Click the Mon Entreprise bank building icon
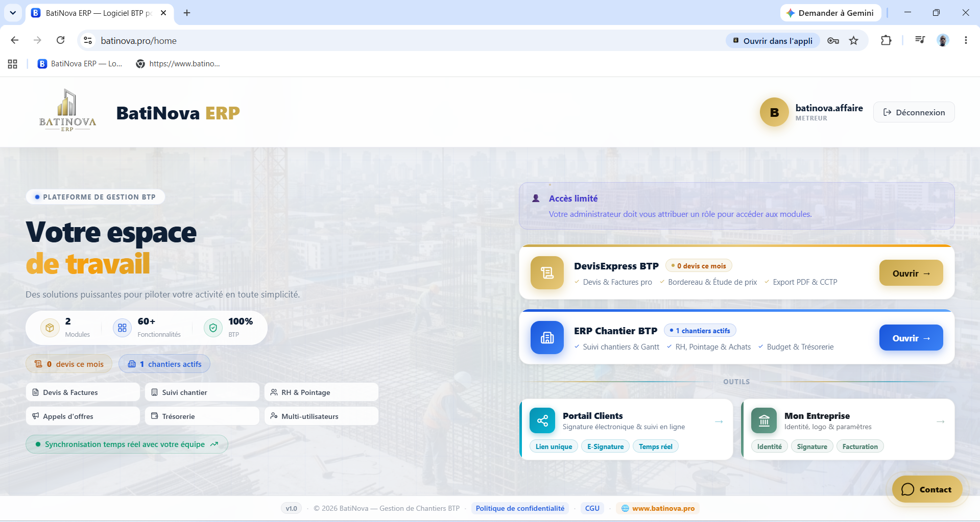Image resolution: width=980 pixels, height=522 pixels. click(764, 420)
